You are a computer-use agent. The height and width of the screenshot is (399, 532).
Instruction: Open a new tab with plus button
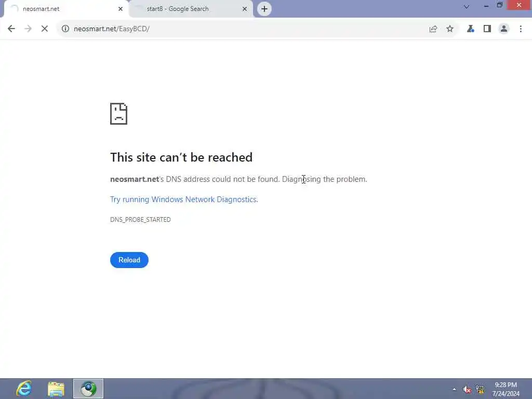click(x=264, y=9)
